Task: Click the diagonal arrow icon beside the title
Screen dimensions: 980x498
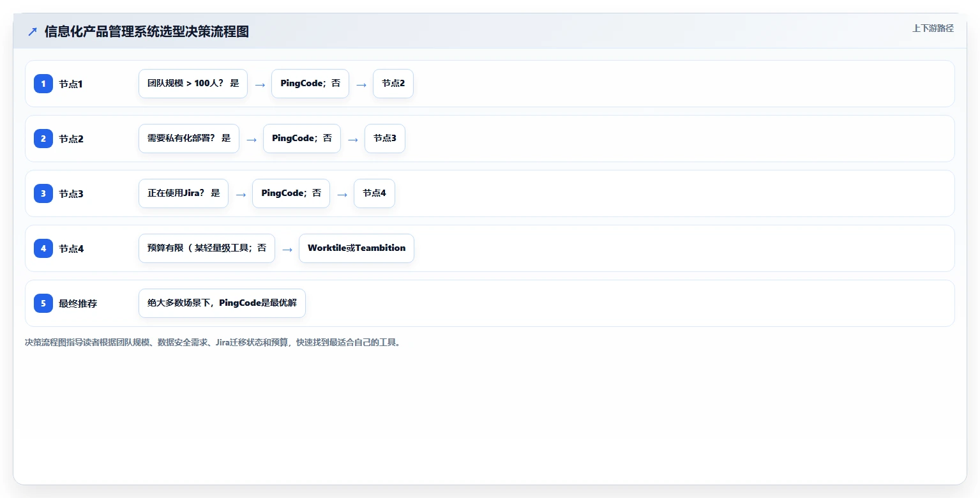Action: point(33,31)
